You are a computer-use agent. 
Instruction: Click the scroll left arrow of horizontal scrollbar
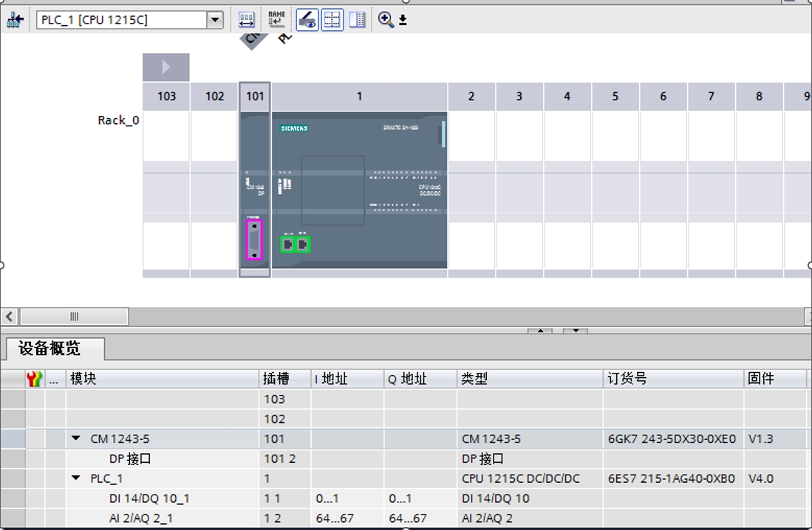point(10,317)
